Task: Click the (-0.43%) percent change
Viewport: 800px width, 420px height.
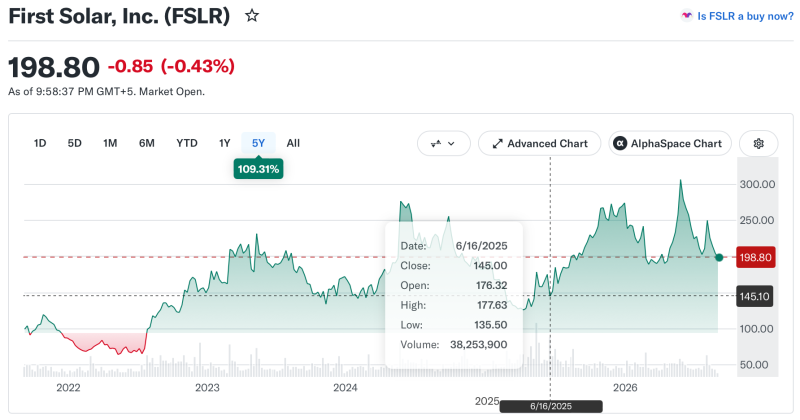Action: 197,66
